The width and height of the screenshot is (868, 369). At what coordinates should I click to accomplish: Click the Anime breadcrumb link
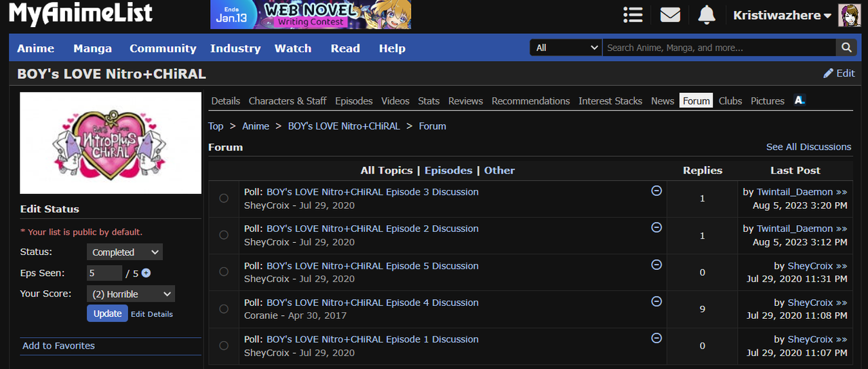point(256,126)
